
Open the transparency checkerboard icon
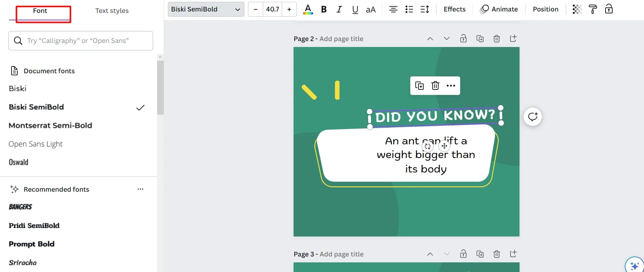[x=577, y=9]
